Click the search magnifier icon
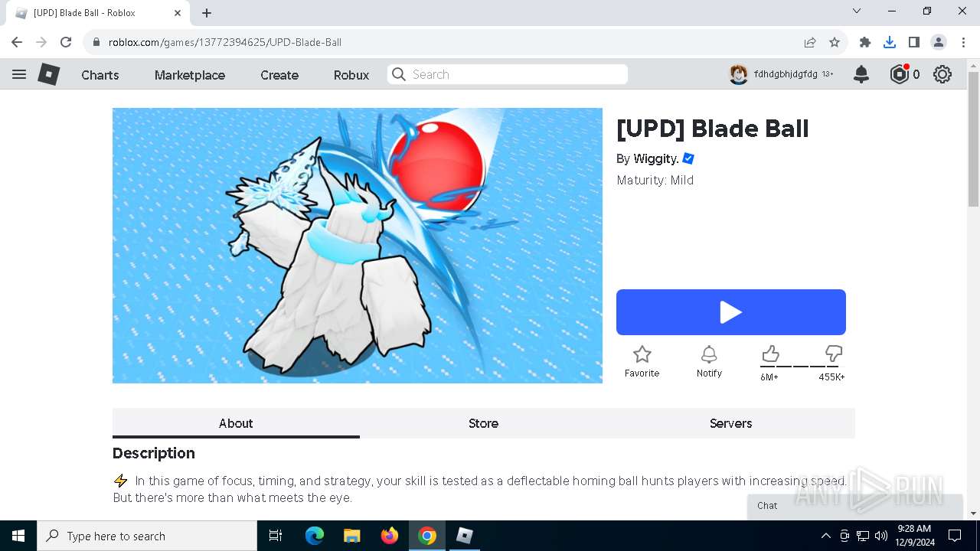 (398, 74)
